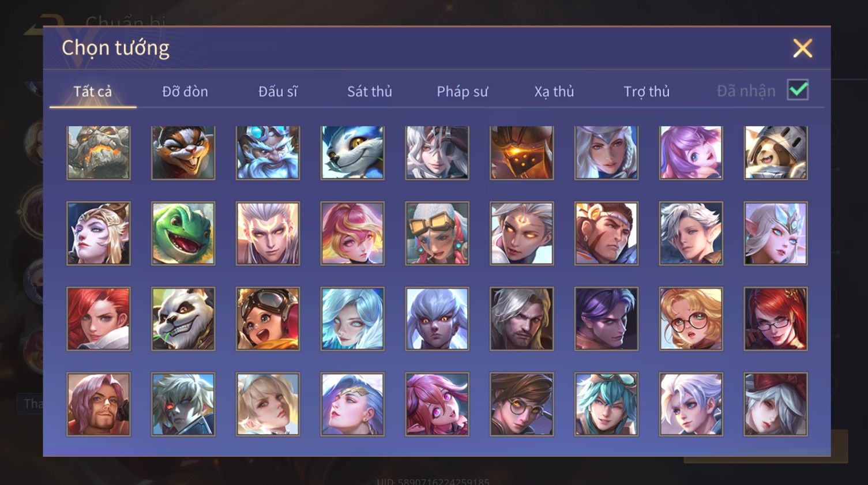Pick the panda hero chewing bamboo
Screen dimensions: 868x485
183,319
